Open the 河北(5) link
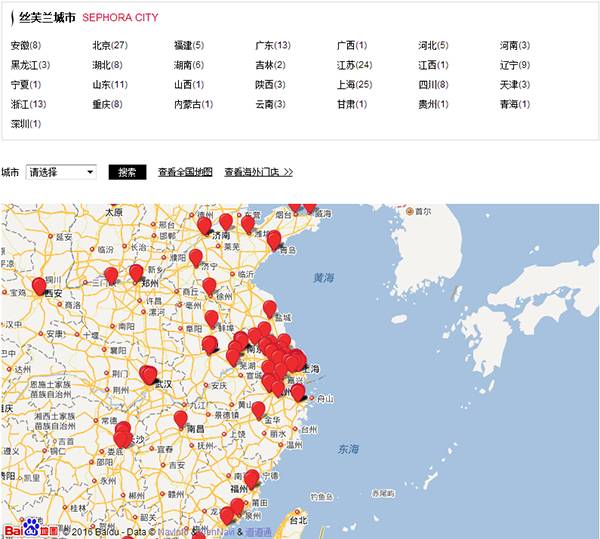 433,46
